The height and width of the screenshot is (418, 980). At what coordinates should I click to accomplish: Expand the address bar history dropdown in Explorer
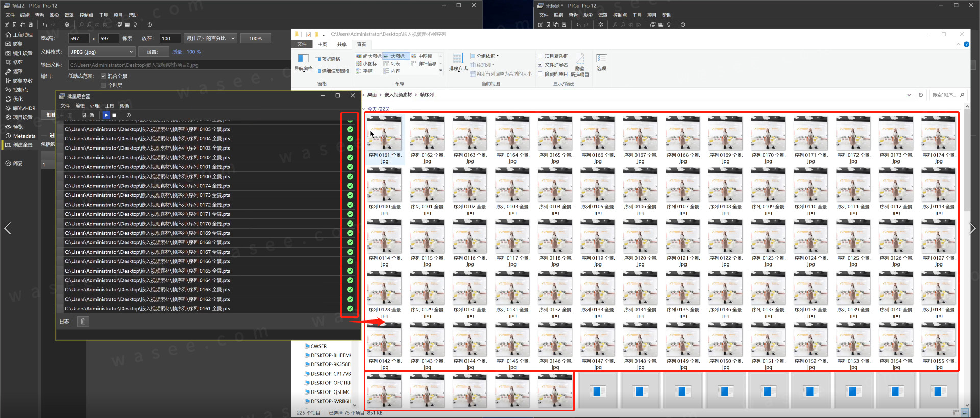tap(909, 95)
